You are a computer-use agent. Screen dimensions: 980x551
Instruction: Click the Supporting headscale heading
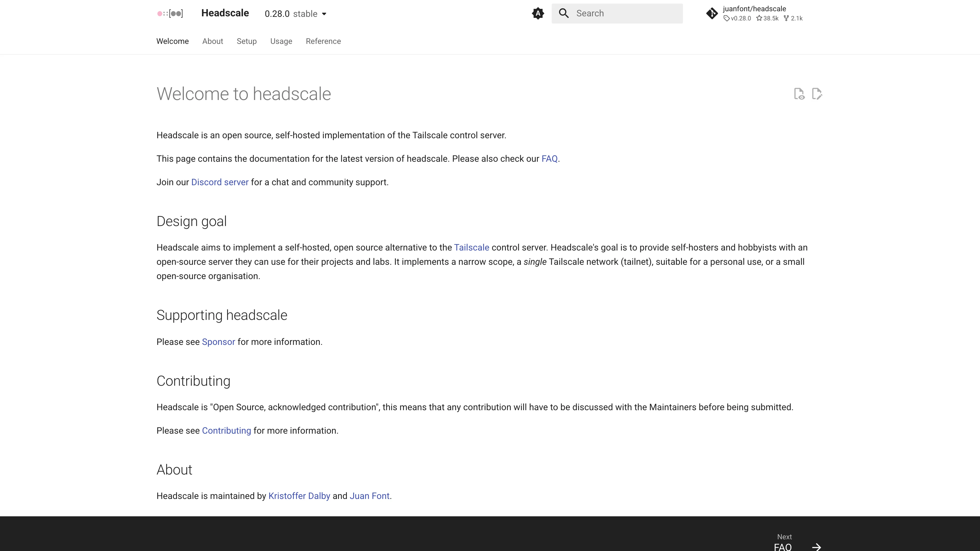(222, 315)
